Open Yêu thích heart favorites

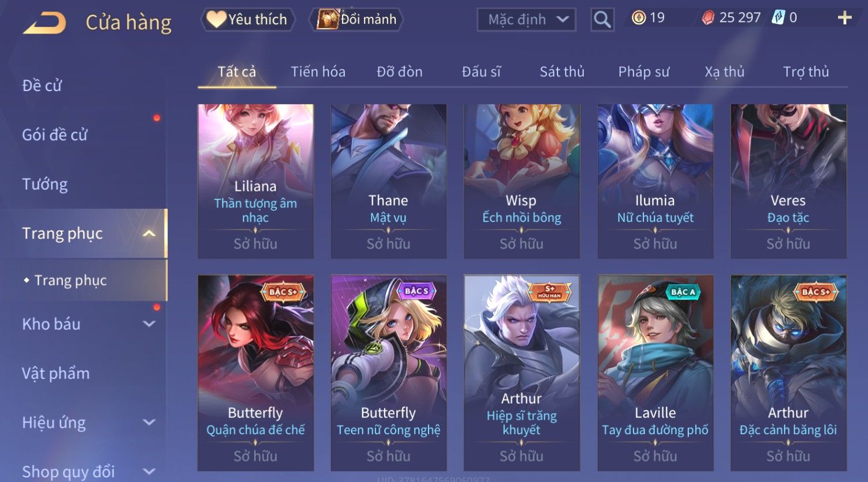[x=248, y=20]
